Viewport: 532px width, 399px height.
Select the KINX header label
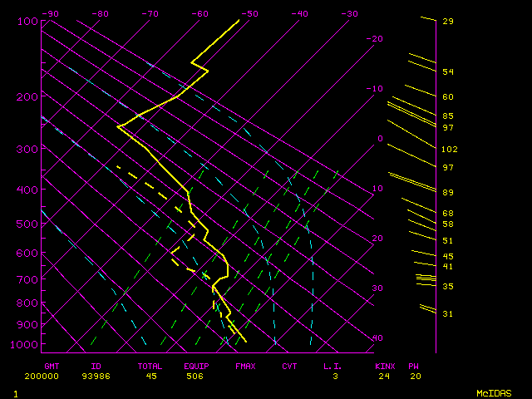(384, 366)
